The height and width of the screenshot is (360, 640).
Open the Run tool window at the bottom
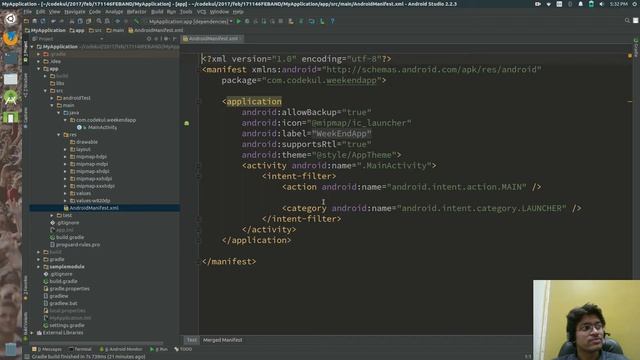click(x=159, y=349)
